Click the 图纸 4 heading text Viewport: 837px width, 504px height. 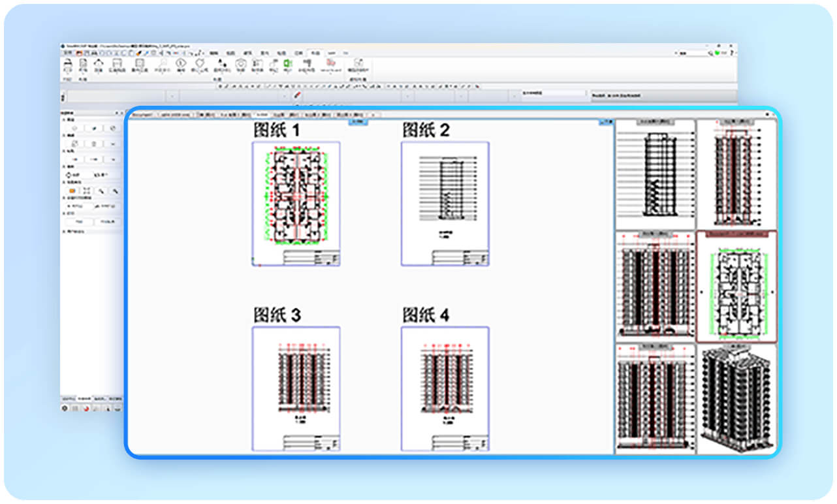coord(426,315)
